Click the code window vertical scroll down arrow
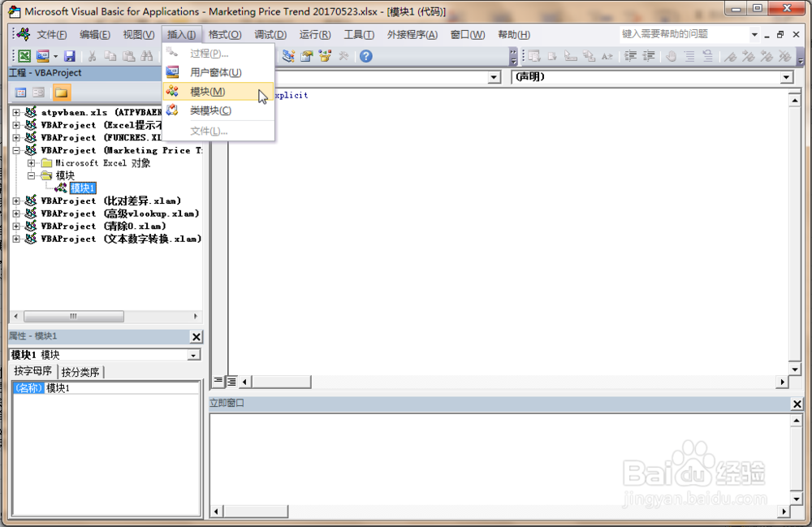 795,369
